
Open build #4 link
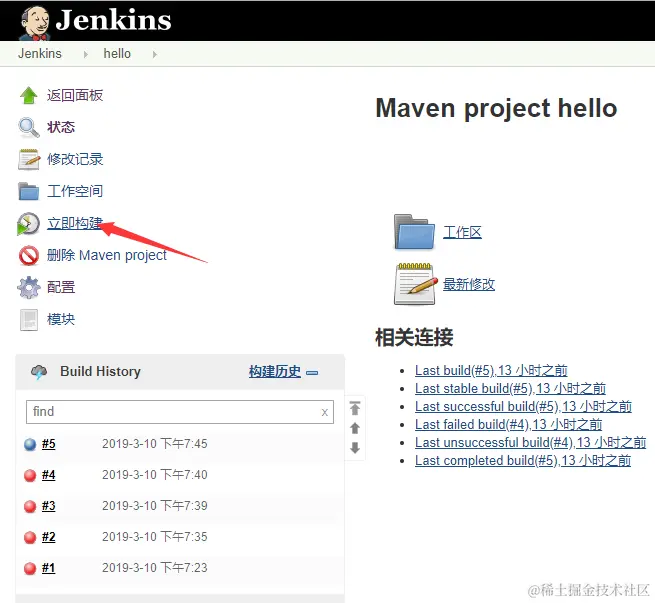[48, 475]
